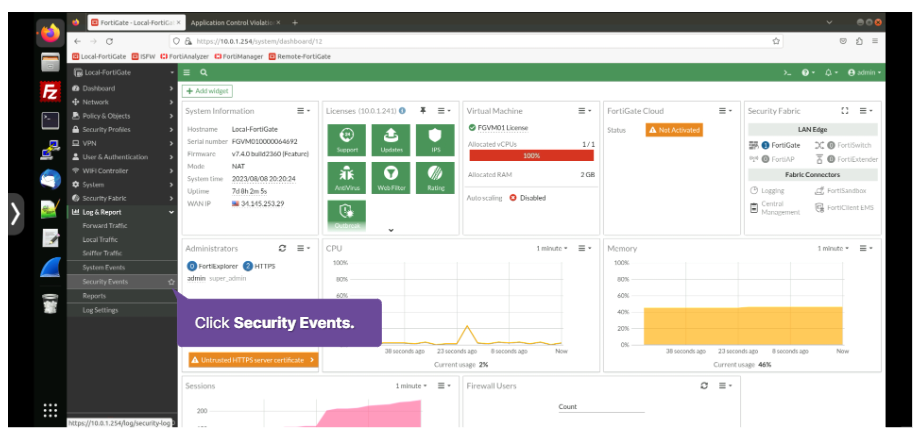
Task: Click the AntiVirus license tile
Action: point(347,178)
